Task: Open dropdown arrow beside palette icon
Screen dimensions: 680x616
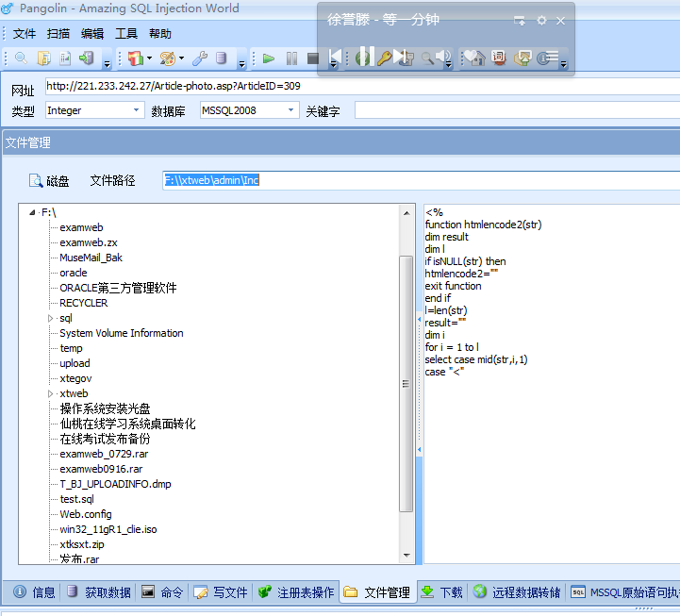Action: tap(181, 58)
